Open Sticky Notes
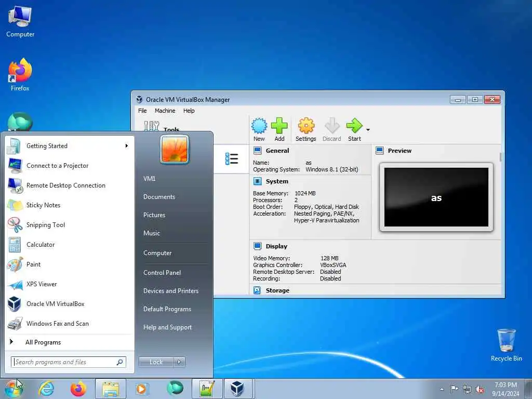The image size is (532, 399). tap(68, 205)
